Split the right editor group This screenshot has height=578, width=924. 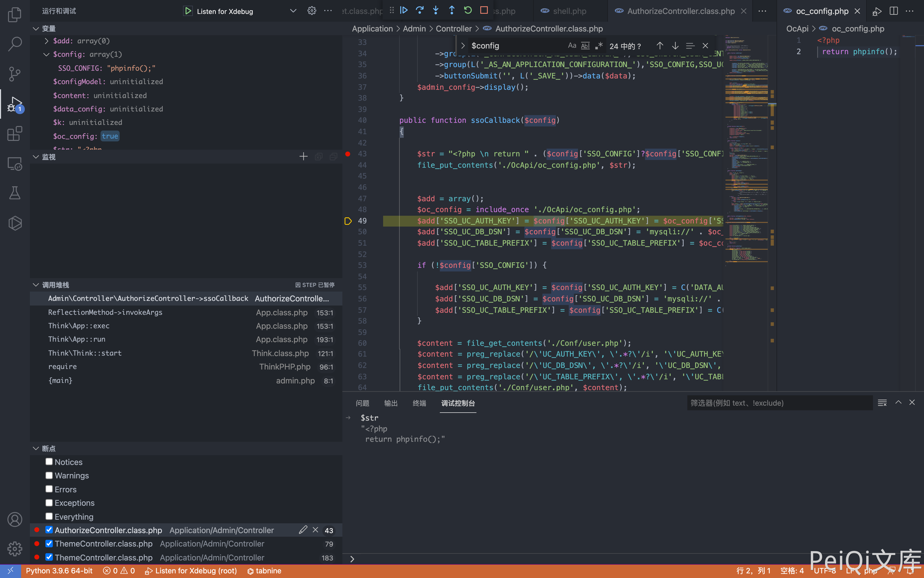(x=894, y=11)
